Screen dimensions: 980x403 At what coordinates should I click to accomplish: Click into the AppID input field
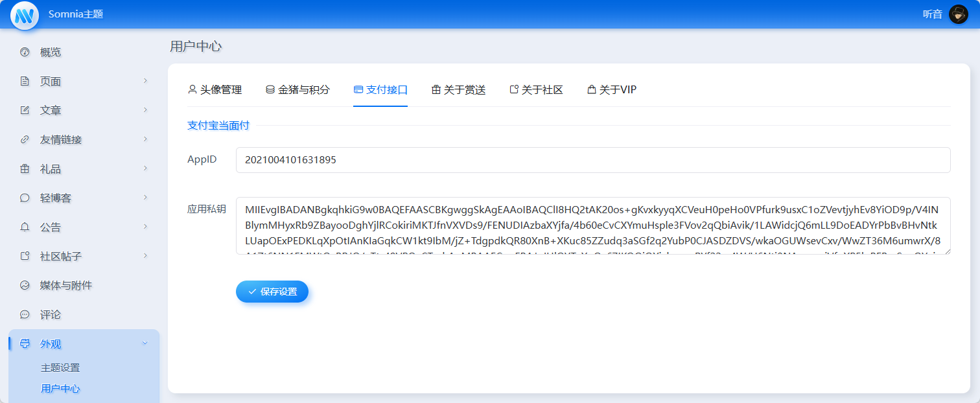pos(592,160)
